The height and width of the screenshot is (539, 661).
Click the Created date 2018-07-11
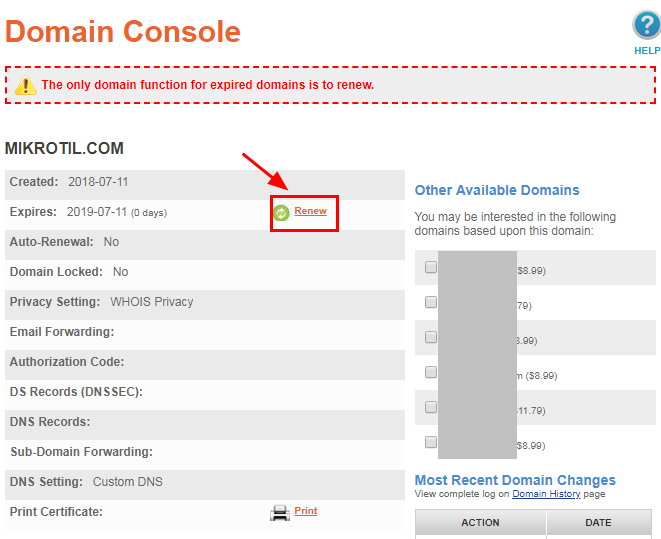[98, 182]
